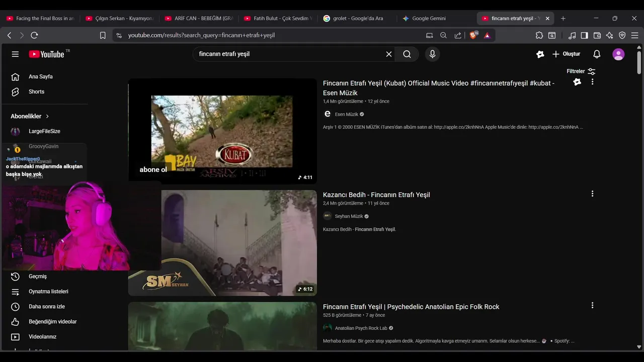644x362 pixels.
Task: Open more options for the Kazancı Bedih video
Action: [x=592, y=194]
